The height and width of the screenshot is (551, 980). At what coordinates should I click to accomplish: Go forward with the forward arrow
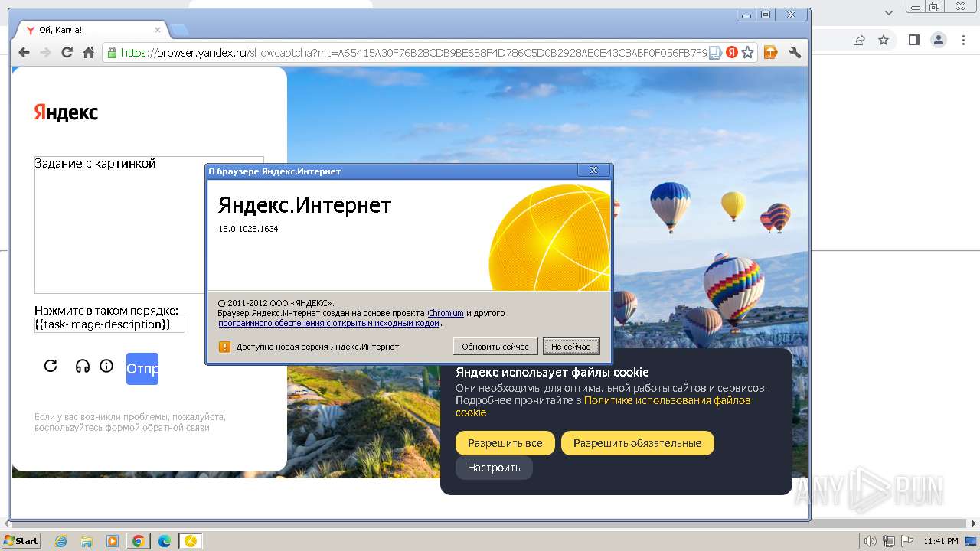[45, 52]
